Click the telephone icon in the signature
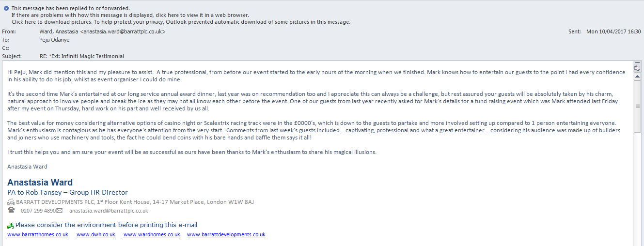The image size is (644, 246). click(x=11, y=211)
